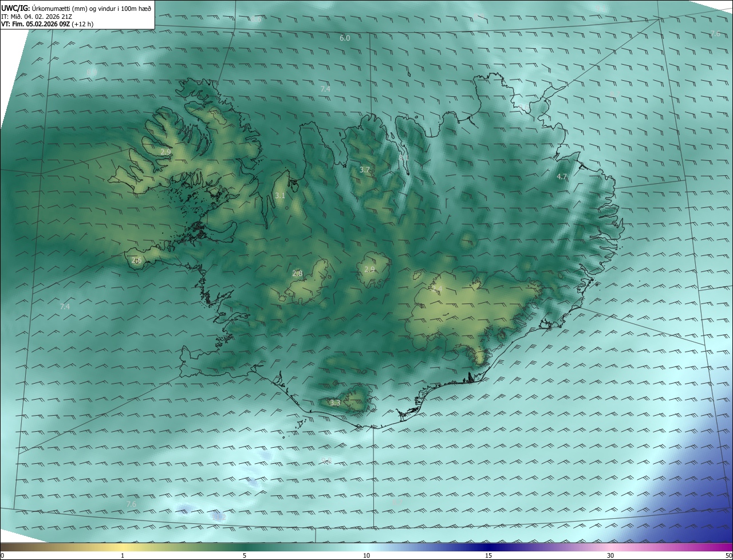Click the 7.4 value label north of Westfjords

[325, 89]
